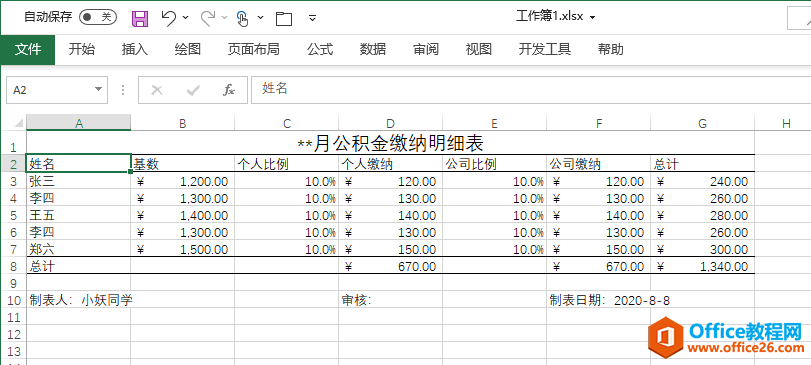Click the total cell ¥240.00

tap(702, 181)
